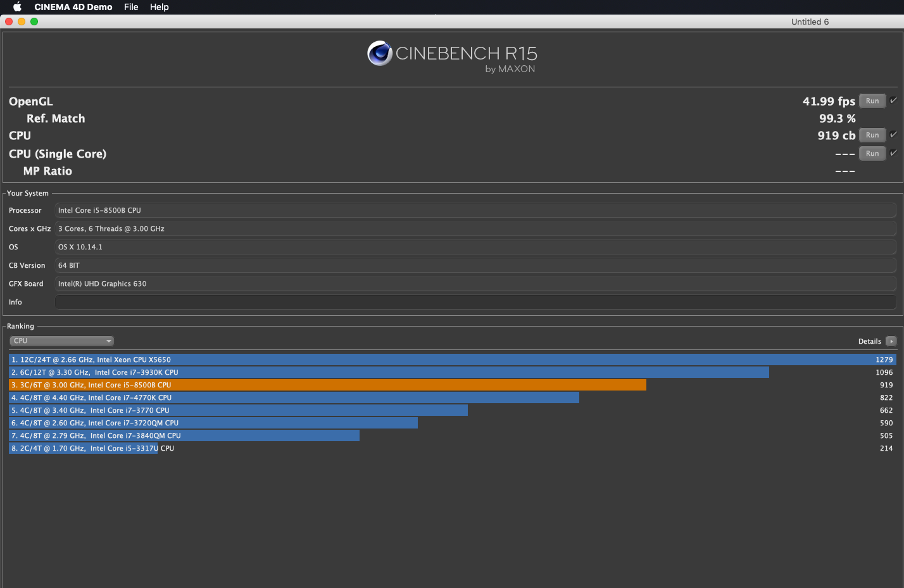Click the OpenGL score 41.99 fps
Screen dimensions: 904x588
pos(829,101)
